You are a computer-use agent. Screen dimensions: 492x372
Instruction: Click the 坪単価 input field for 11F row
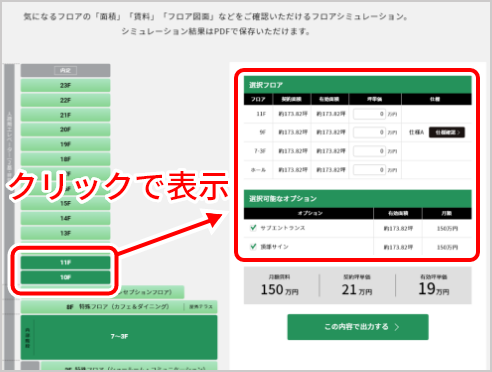pyautogui.click(x=369, y=114)
